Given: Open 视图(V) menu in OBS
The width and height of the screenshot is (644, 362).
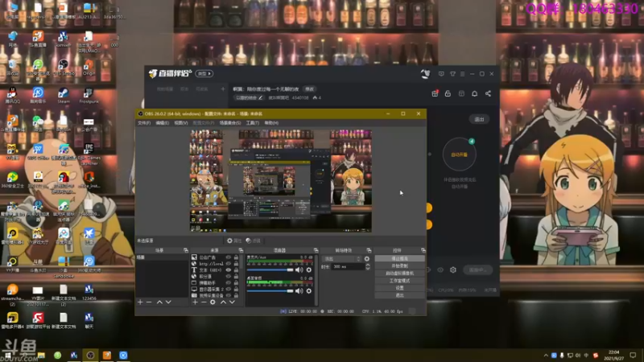Looking at the screenshot, I should pos(180,123).
